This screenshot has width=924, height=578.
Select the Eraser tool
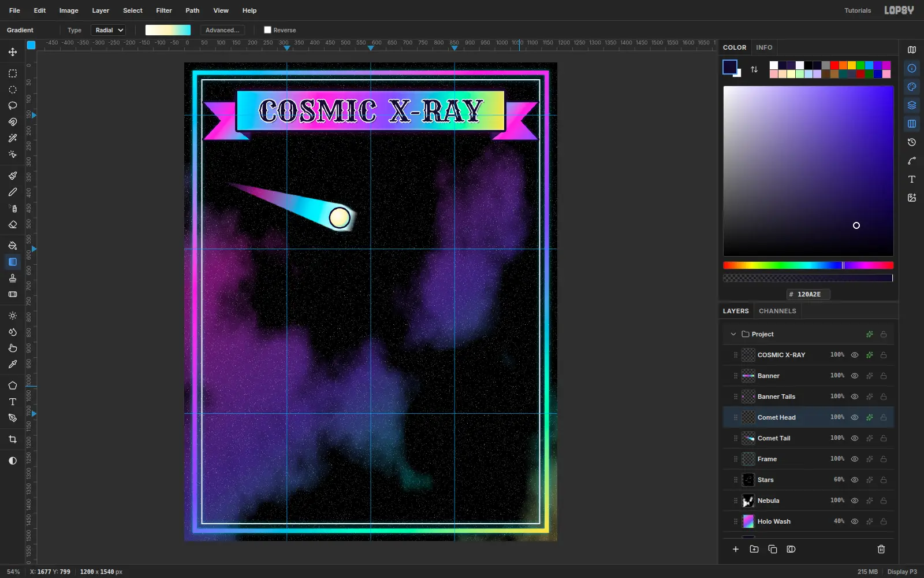tap(13, 224)
